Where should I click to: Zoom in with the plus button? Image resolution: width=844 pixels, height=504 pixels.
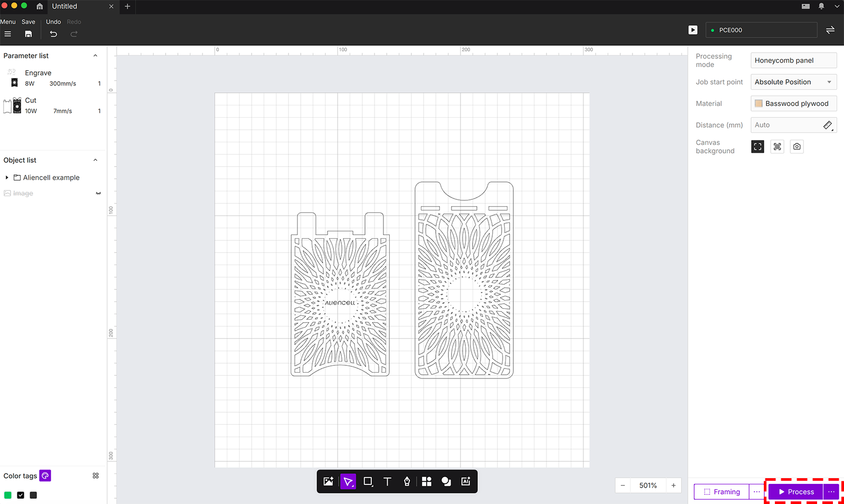point(674,486)
